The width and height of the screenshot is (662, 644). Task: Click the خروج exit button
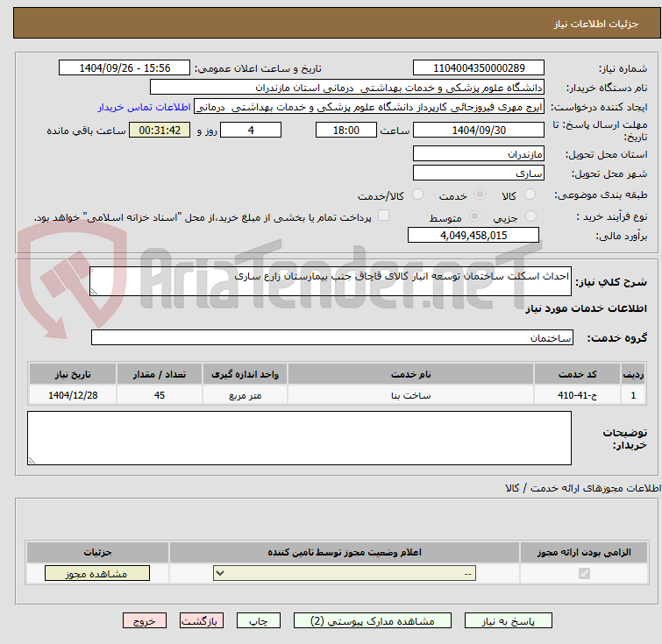(x=145, y=621)
